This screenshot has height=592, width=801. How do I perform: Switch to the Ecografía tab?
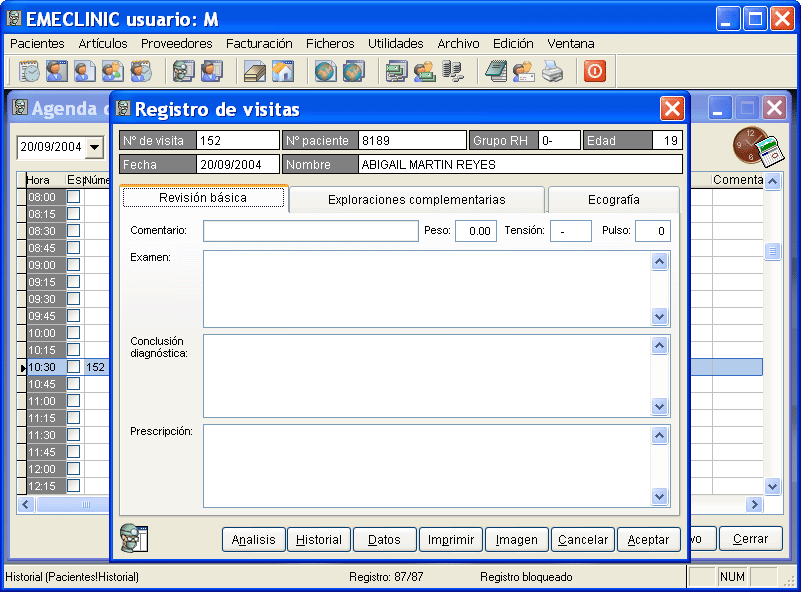tap(614, 200)
